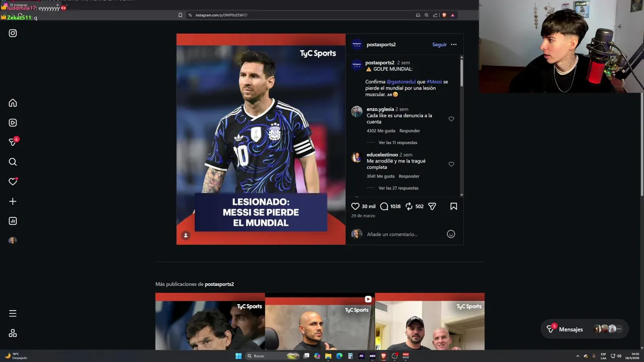Open the middle video post thumbnail
Screen dimensions: 644x362
[x=319, y=322]
